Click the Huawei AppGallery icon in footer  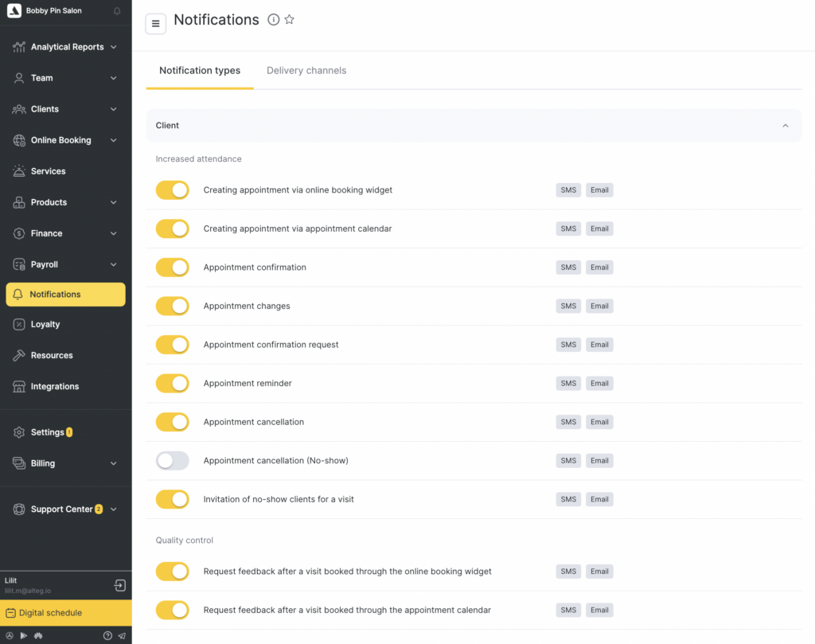(x=37, y=636)
